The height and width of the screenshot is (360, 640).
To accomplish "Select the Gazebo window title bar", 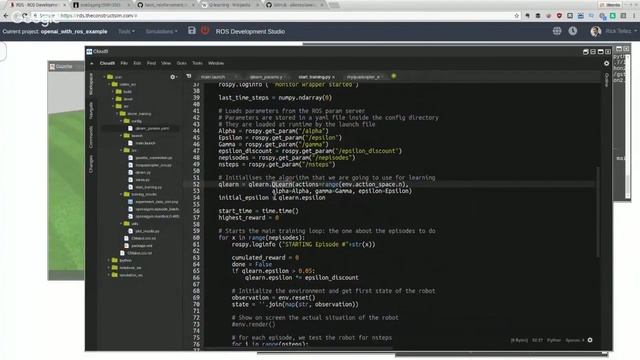I will pyautogui.click(x=66, y=67).
